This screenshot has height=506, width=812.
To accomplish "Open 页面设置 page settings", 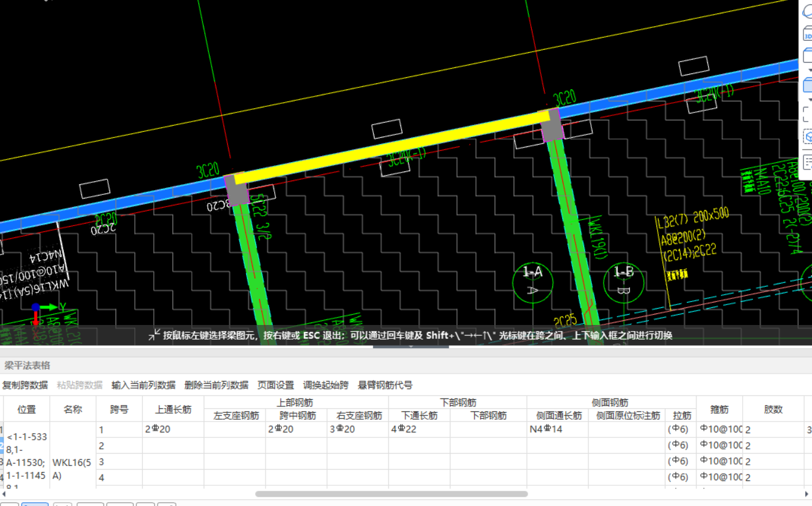I will pyautogui.click(x=276, y=385).
